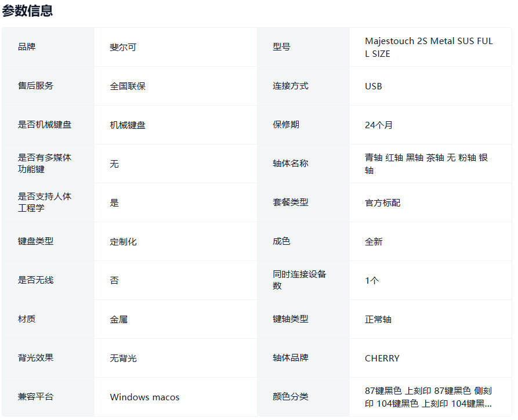The width and height of the screenshot is (518, 420).
Task: Click the 是否有多媒体功能键 label
Action: coord(45,164)
